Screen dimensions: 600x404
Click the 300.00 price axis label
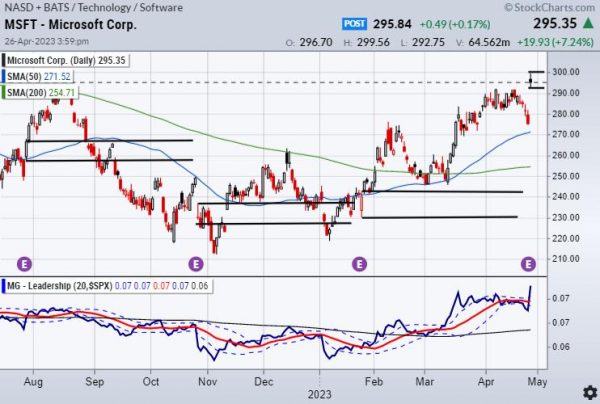[566, 72]
